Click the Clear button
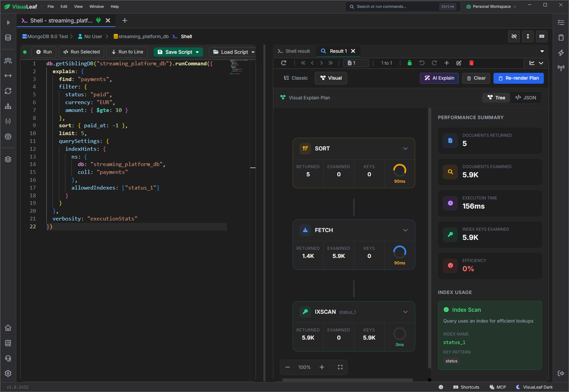Screen dimensions: 569x392 click(x=476, y=78)
